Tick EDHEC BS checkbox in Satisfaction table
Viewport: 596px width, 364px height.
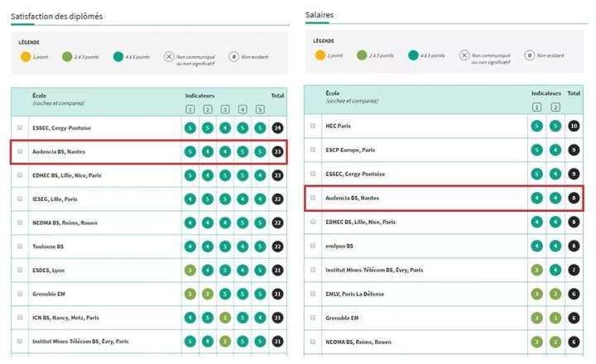[x=20, y=175]
